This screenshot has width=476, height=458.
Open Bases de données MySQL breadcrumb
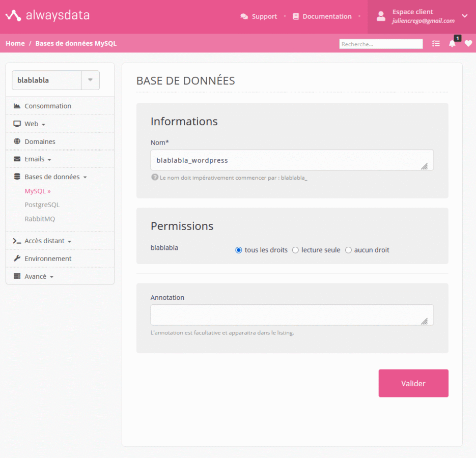pyautogui.click(x=76, y=43)
